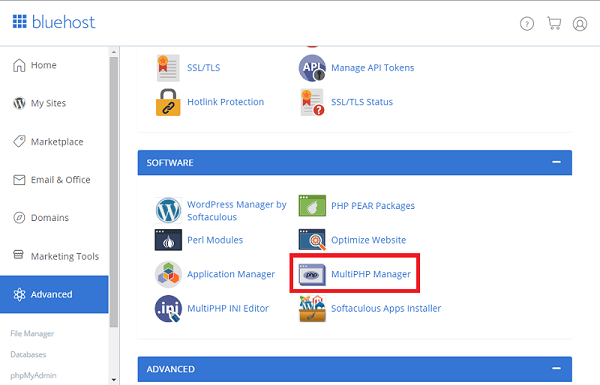This screenshot has width=600, height=385.
Task: Click the Home house icon in sidebar
Action: click(19, 65)
